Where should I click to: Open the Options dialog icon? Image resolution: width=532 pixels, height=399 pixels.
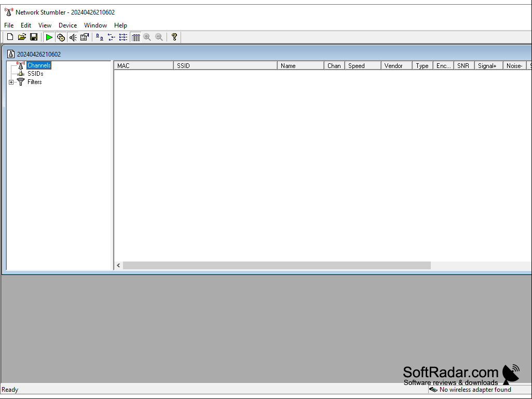tap(85, 37)
